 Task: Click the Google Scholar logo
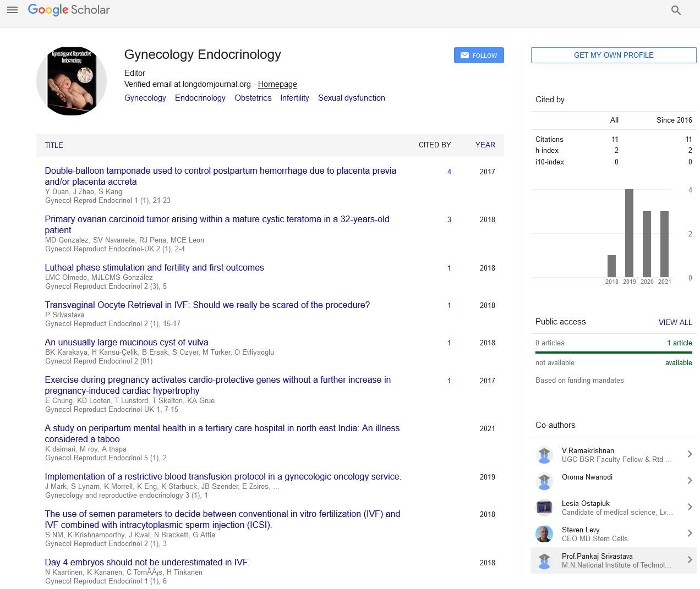[69, 10]
